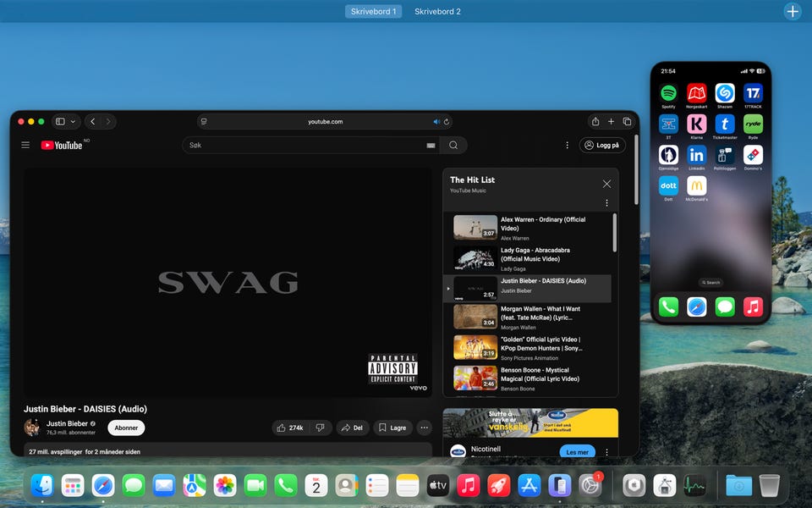This screenshot has height=508, width=812.
Task: Open Safari tab overview icon
Action: click(627, 122)
